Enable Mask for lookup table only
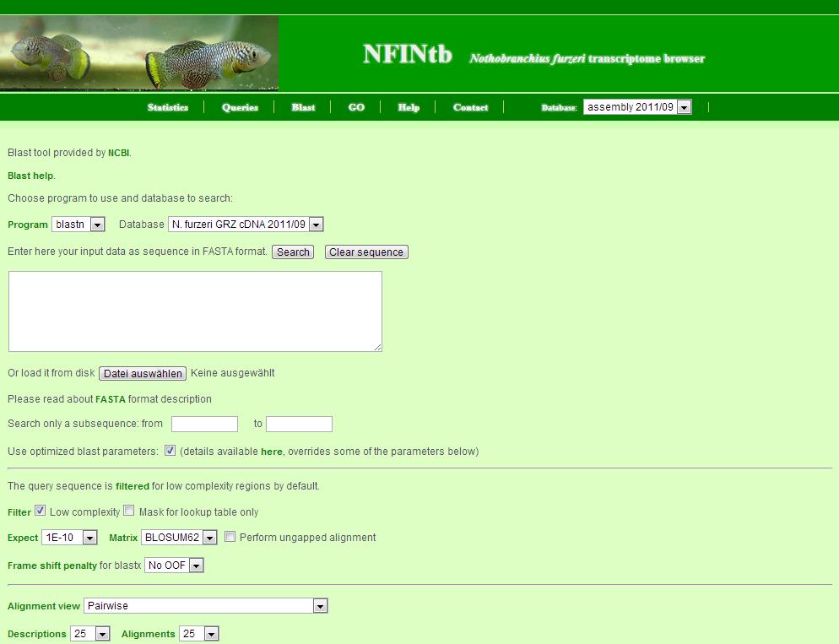Screen dimensions: 839x644 (129, 511)
